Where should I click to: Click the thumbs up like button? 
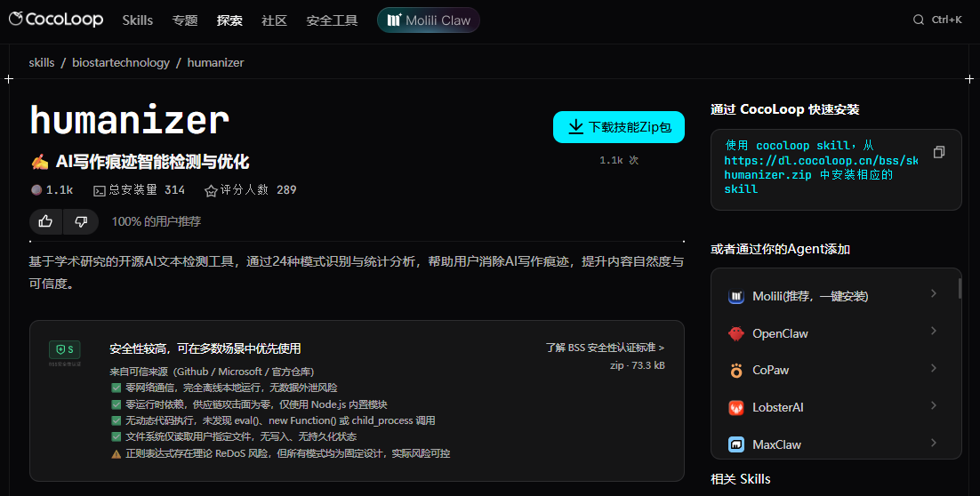[46, 221]
